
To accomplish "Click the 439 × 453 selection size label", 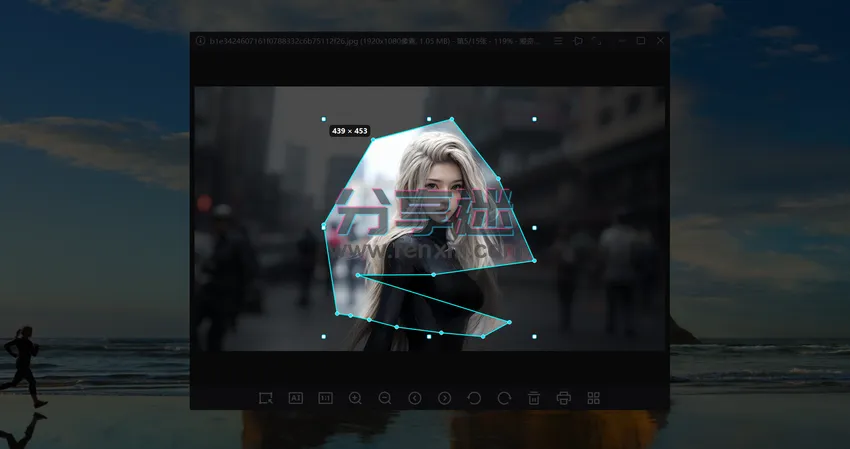I will coord(350,131).
